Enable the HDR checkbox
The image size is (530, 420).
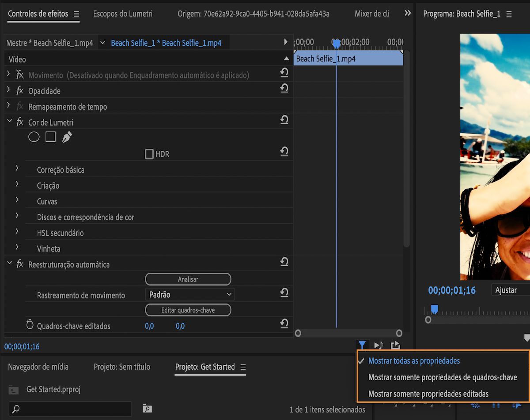[x=149, y=154]
